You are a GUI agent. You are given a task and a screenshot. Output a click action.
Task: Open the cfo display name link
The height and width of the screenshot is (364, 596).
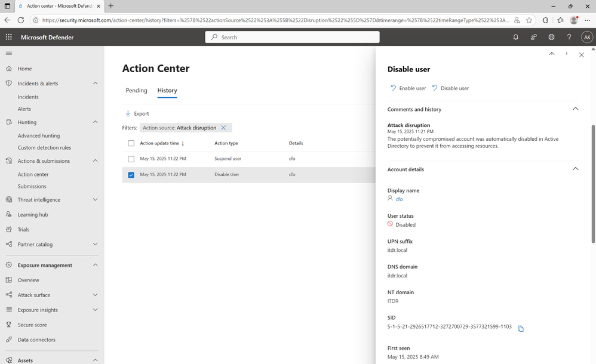click(399, 199)
